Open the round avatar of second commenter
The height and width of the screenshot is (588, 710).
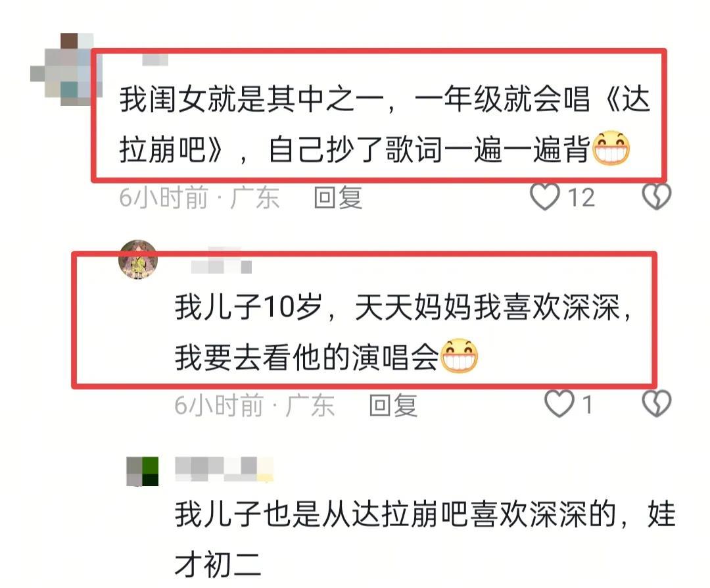point(138,260)
